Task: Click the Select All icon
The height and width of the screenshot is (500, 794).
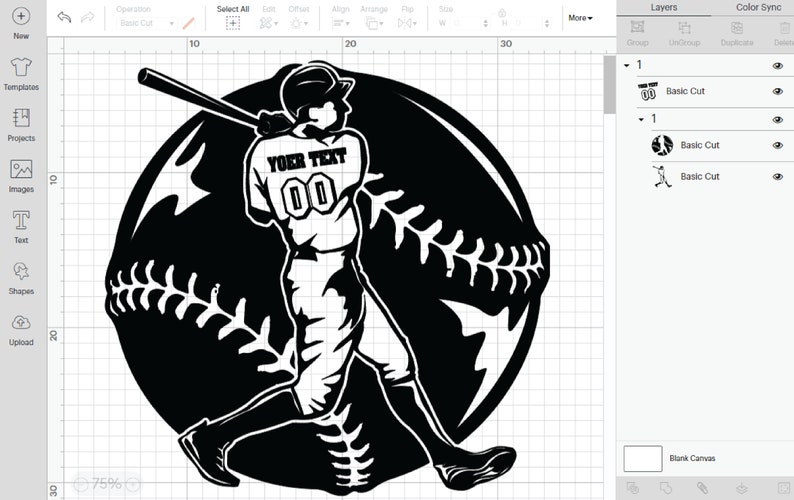Action: pos(233,23)
